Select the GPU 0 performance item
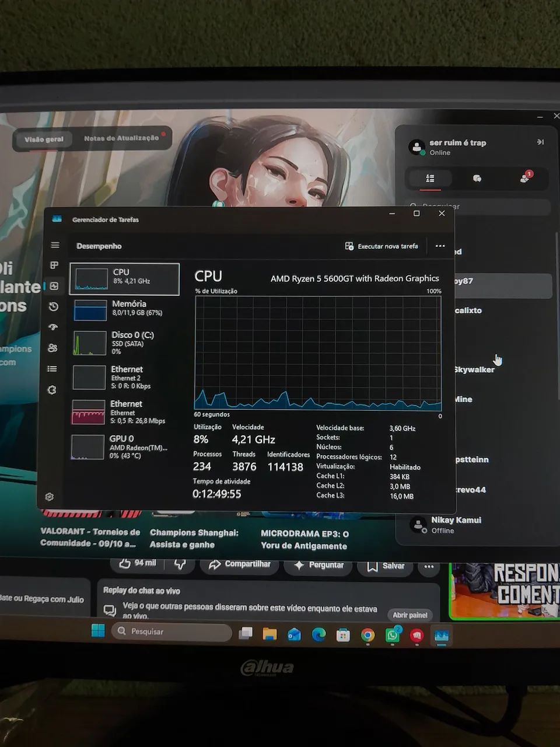 pos(123,446)
